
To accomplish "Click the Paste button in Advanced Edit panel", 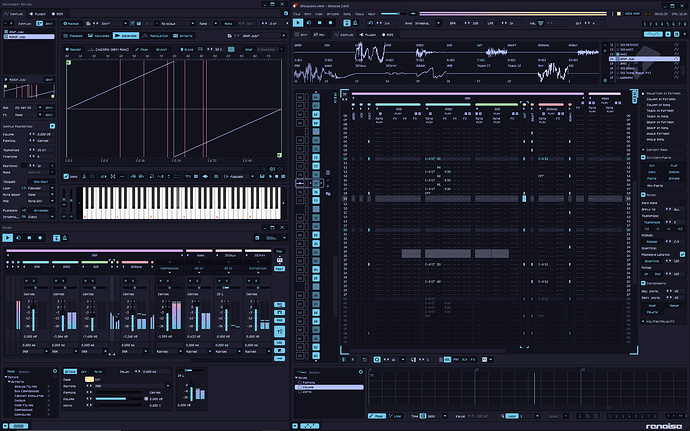I will (x=652, y=179).
